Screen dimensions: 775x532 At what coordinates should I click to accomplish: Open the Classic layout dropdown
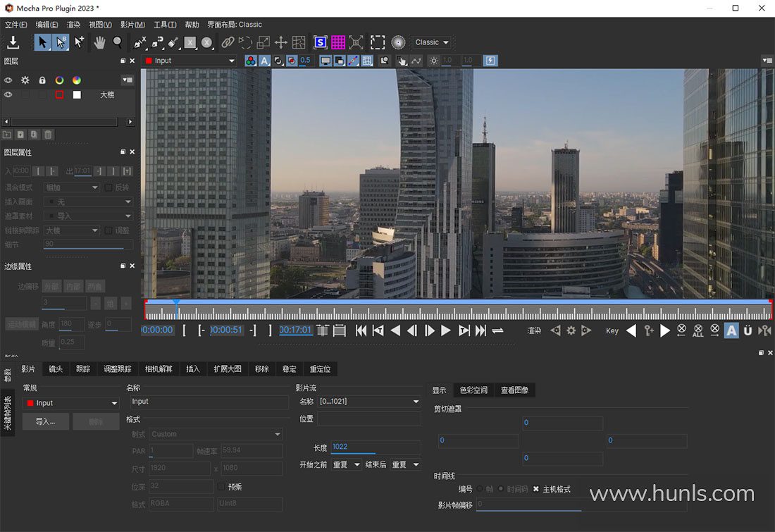[x=432, y=42]
